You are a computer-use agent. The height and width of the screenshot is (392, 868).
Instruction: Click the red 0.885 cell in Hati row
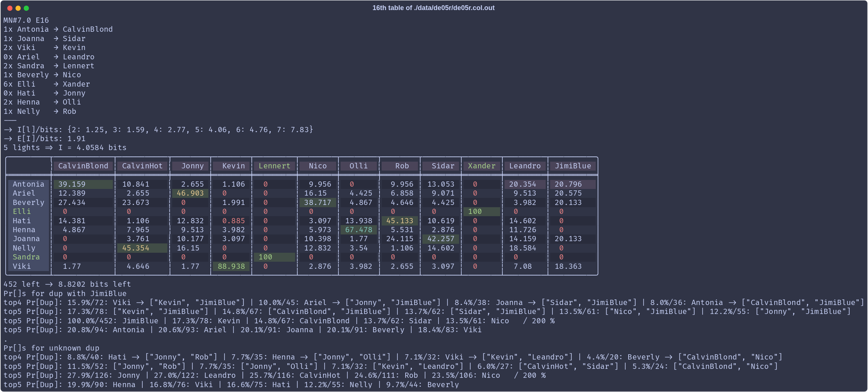tap(233, 221)
